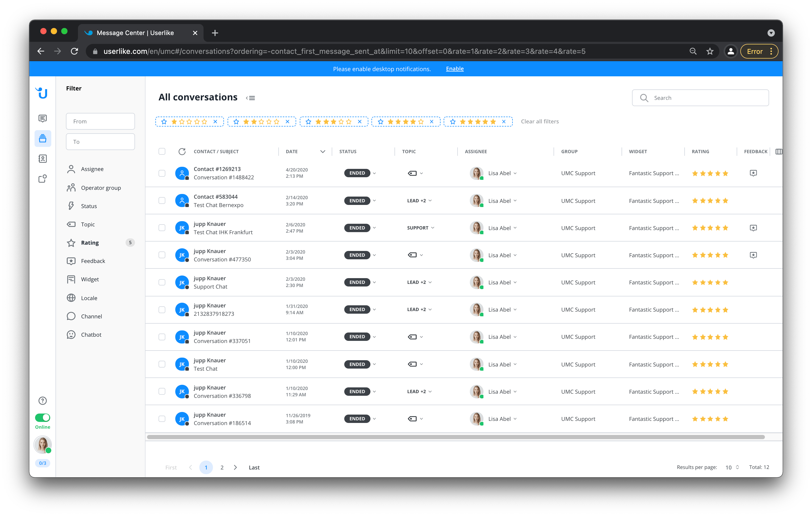The height and width of the screenshot is (516, 812).
Task: Select checkbox for Support Chat row
Action: pyautogui.click(x=162, y=282)
